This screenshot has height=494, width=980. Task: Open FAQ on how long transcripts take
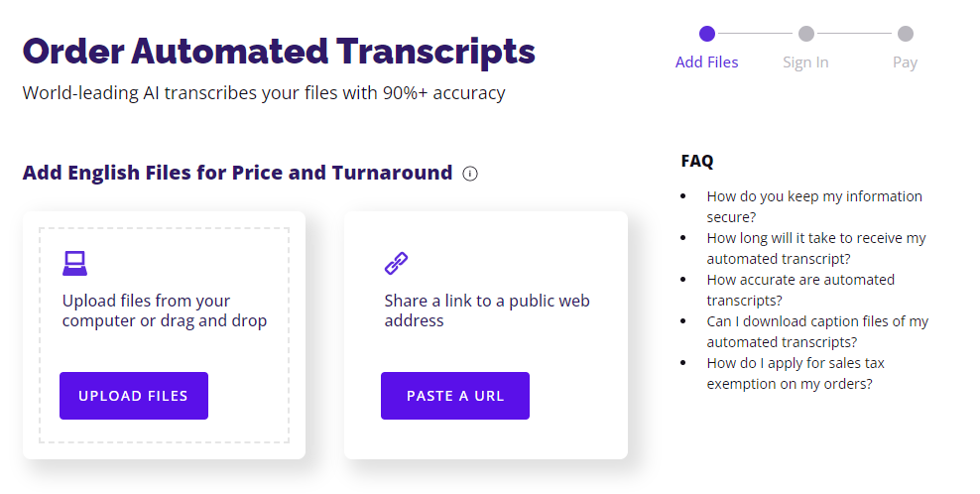click(x=816, y=248)
